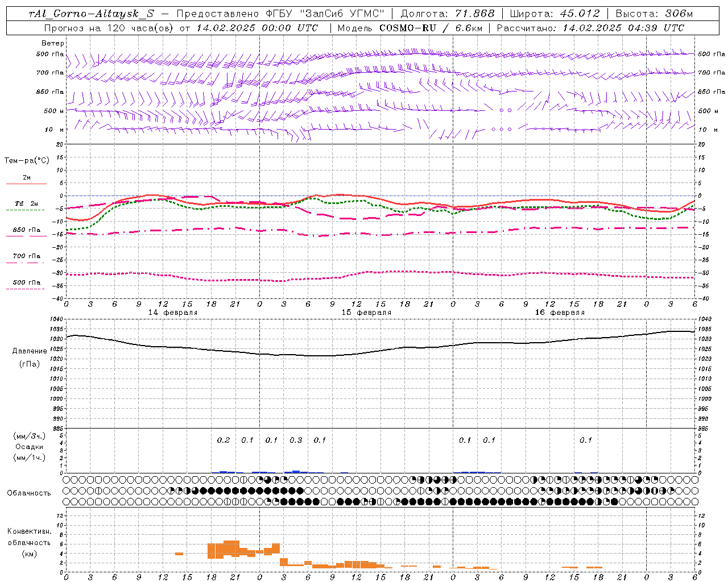Click the Рассчитано 14.02.2025 04:39 UTC timestamp
Image resolution: width=728 pixels, height=582 pixels.
pyautogui.click(x=591, y=28)
